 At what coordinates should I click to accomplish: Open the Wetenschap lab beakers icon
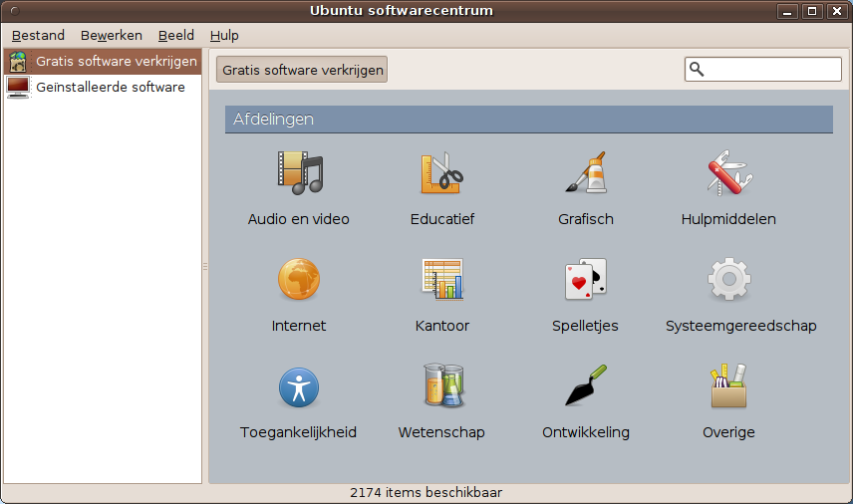[x=443, y=385]
